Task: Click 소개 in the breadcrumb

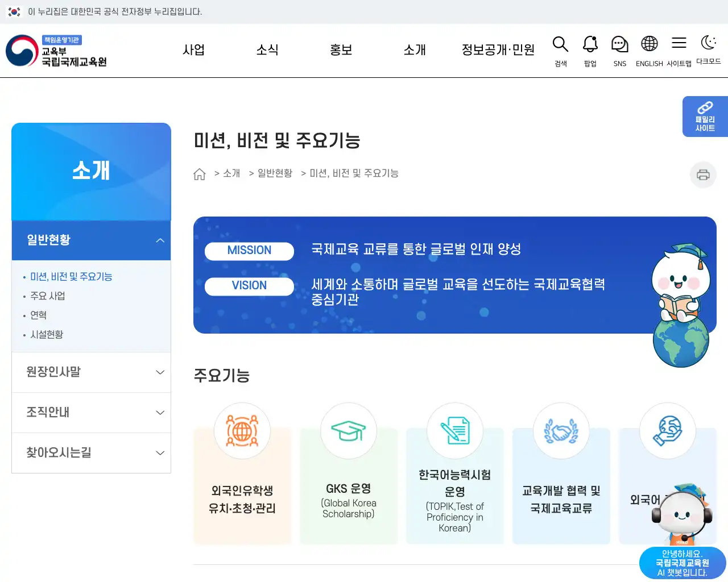Action: pyautogui.click(x=231, y=173)
